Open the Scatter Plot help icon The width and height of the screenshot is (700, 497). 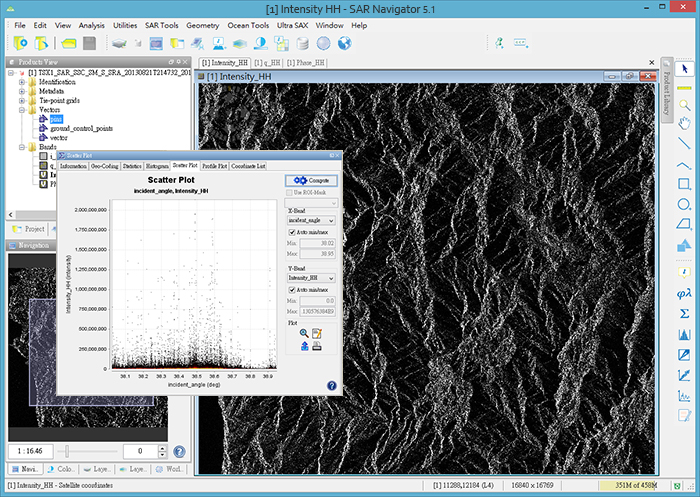pos(331,385)
